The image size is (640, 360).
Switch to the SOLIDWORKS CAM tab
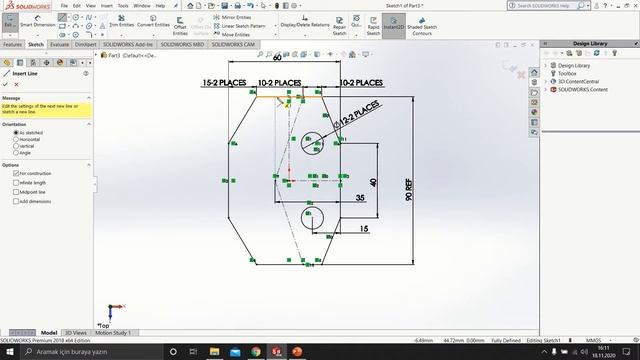pos(233,44)
